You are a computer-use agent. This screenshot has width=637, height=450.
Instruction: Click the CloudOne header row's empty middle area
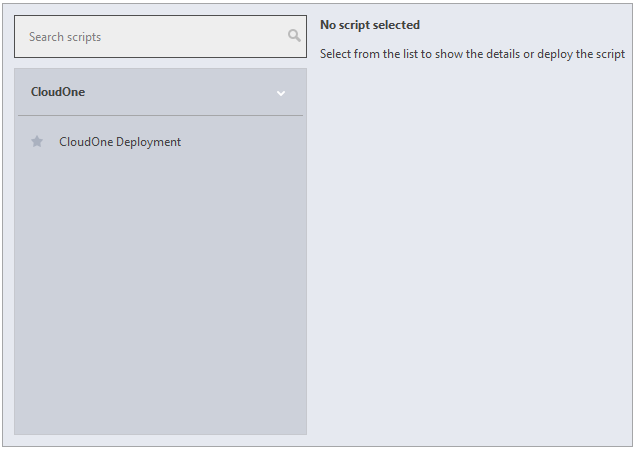[170, 92]
